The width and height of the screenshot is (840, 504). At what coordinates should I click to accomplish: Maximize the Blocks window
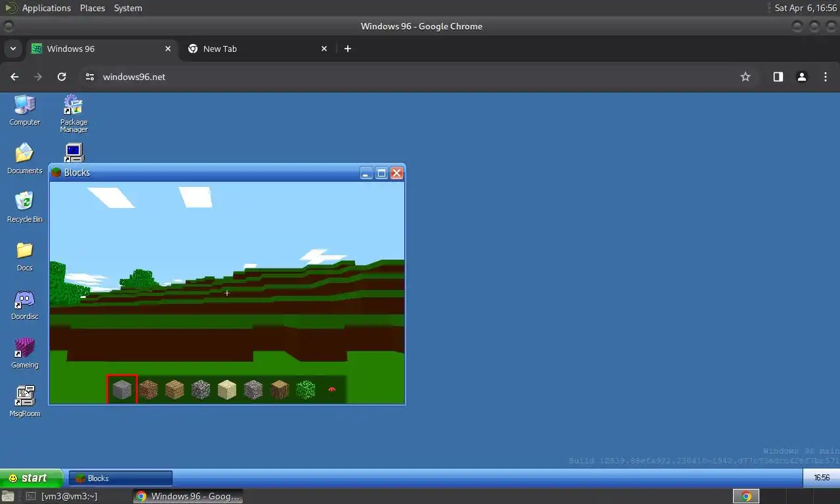tap(381, 173)
